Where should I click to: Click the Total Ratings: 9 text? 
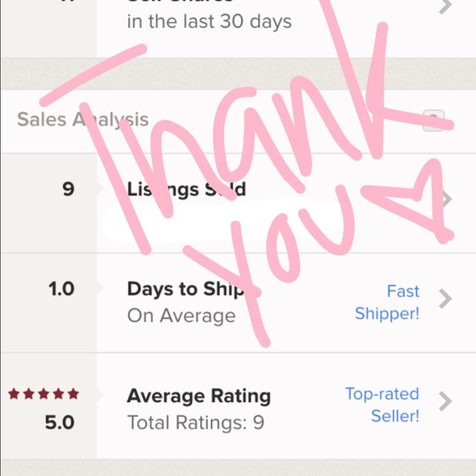pos(196,423)
